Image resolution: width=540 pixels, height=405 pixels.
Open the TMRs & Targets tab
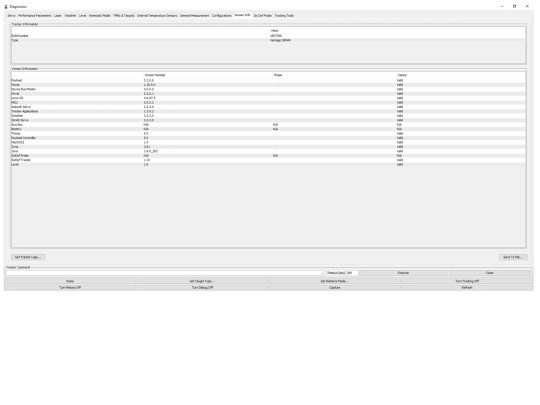124,15
